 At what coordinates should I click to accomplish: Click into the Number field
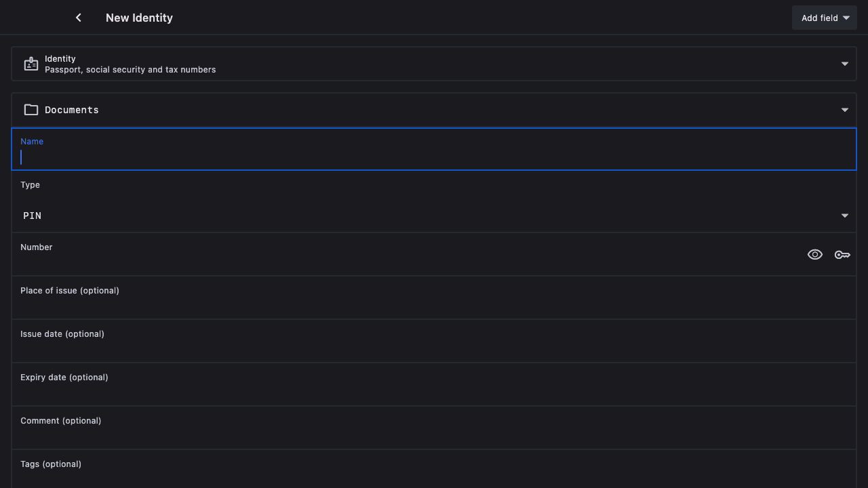tap(407, 262)
